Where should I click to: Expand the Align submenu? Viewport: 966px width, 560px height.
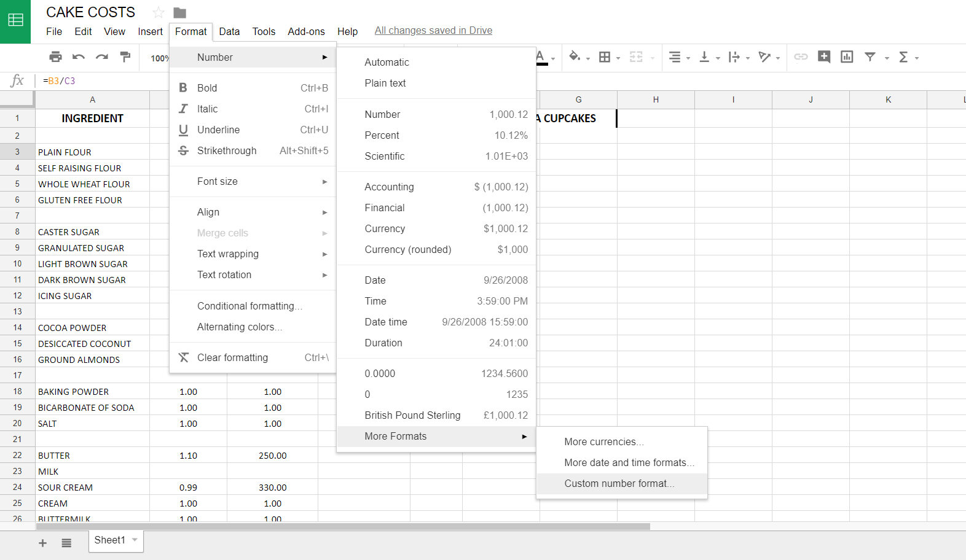tap(253, 212)
